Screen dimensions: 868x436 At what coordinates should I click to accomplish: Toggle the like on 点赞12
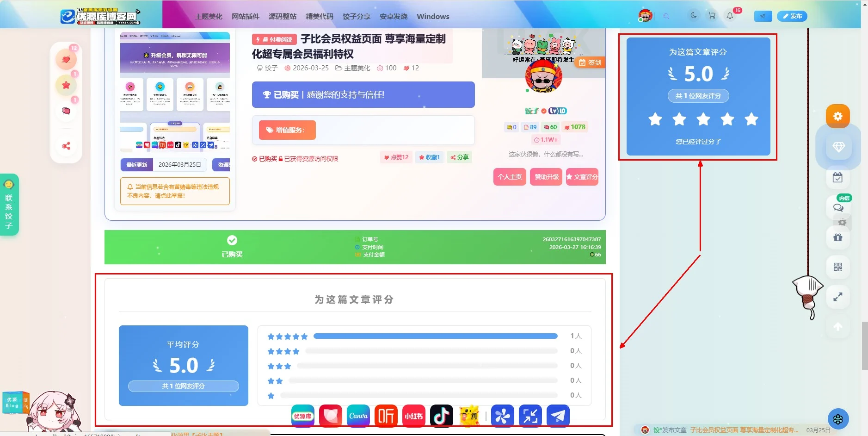pos(395,157)
